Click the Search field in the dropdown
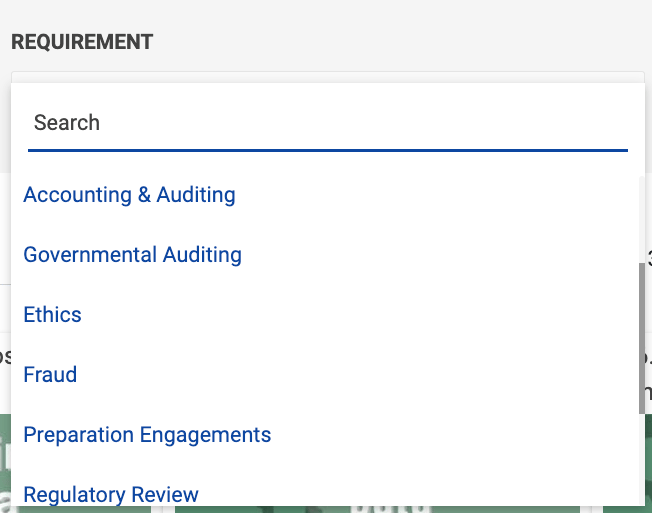Viewport: 652px width, 513px height. (x=327, y=123)
